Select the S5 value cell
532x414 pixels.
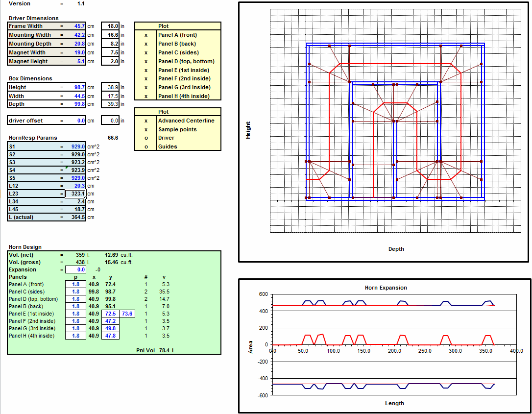point(75,178)
